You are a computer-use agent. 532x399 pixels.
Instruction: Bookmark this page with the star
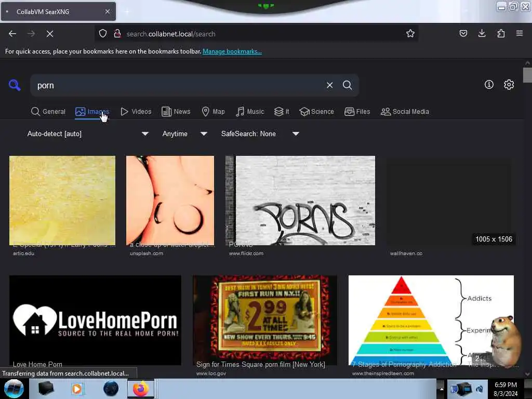tap(410, 33)
